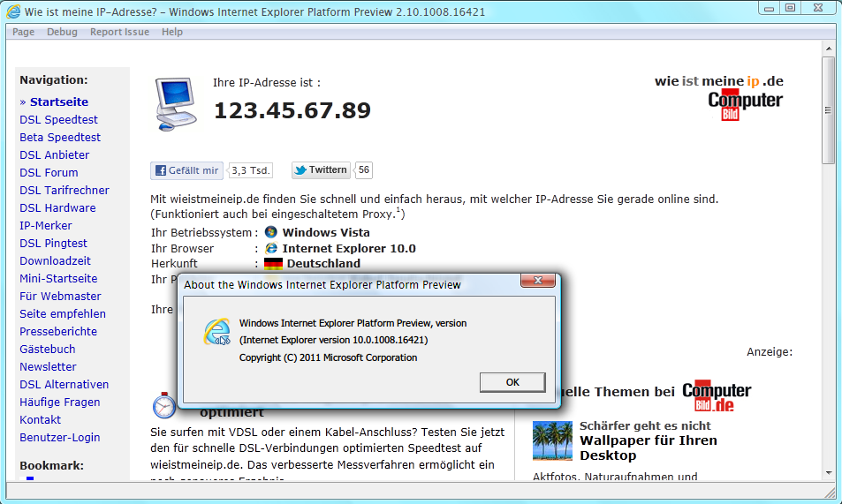Click the vertical scrollbar up arrow
Screen dimensions: 842x504
(829, 49)
